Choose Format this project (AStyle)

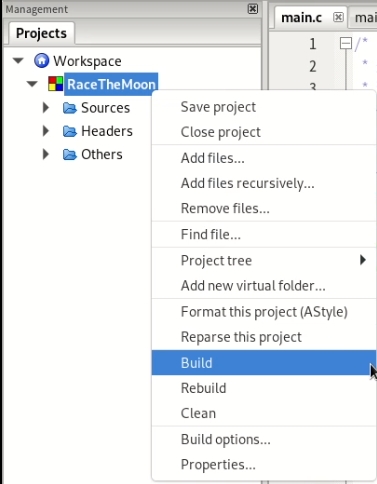(x=264, y=312)
